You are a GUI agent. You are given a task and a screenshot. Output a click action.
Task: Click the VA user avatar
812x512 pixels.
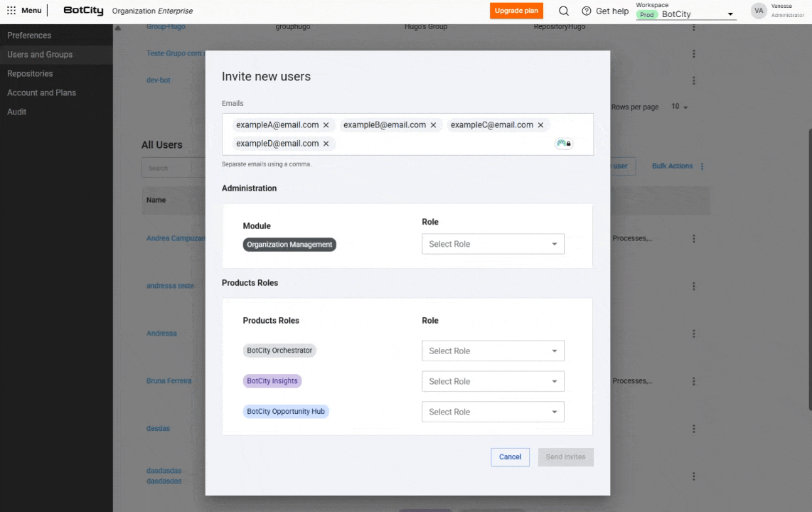759,11
